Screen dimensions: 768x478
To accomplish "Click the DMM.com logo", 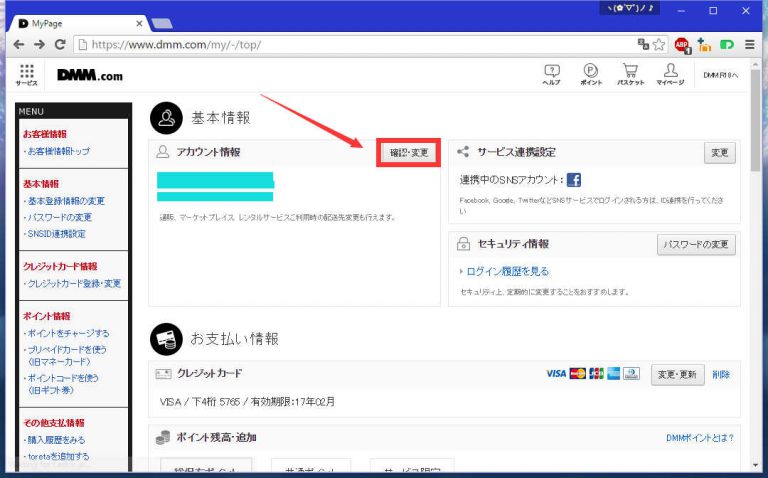I will click(x=90, y=75).
